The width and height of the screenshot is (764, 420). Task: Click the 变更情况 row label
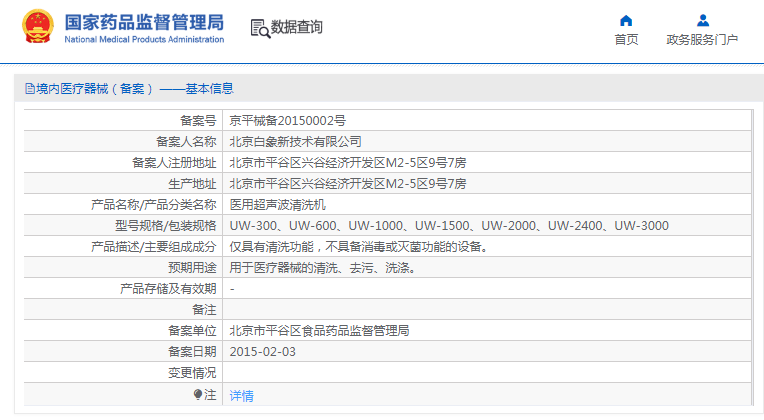192,373
